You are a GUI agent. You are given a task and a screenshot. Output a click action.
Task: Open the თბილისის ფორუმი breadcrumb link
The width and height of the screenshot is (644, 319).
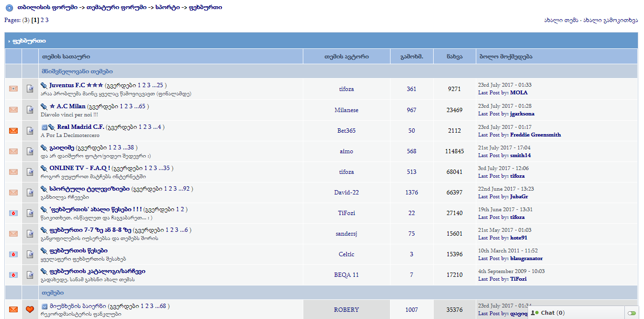tap(47, 8)
